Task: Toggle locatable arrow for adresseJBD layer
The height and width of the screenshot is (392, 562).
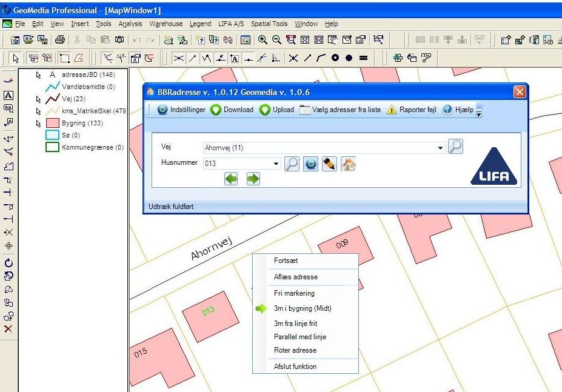Action: point(39,75)
